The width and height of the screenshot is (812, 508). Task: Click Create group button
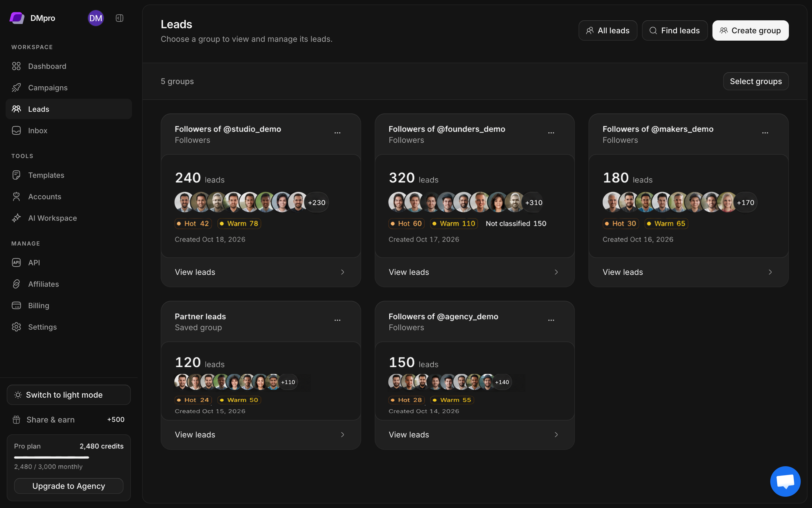(x=750, y=30)
